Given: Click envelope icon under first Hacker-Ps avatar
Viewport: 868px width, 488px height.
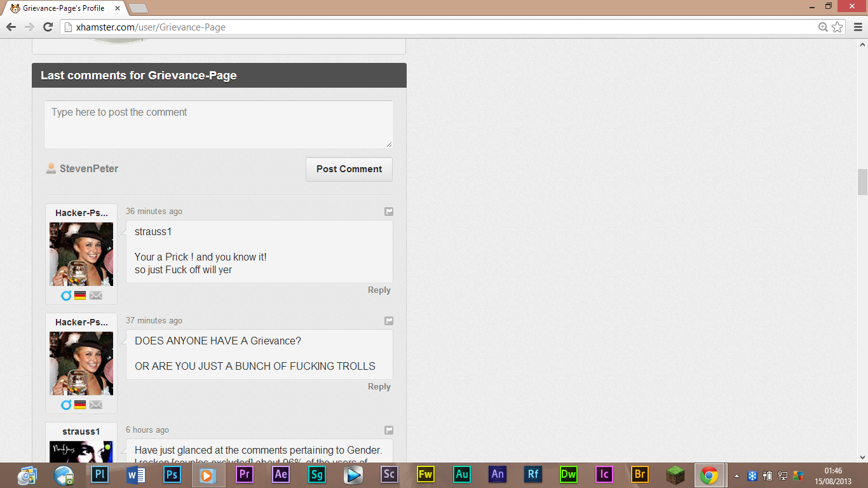Looking at the screenshot, I should click(x=96, y=295).
